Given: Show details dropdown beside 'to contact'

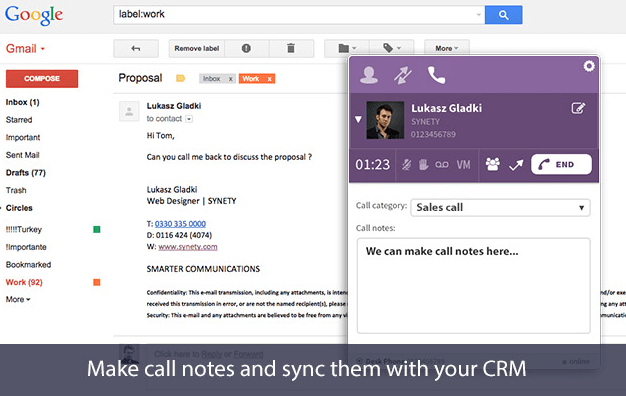Looking at the screenshot, I should (x=189, y=119).
